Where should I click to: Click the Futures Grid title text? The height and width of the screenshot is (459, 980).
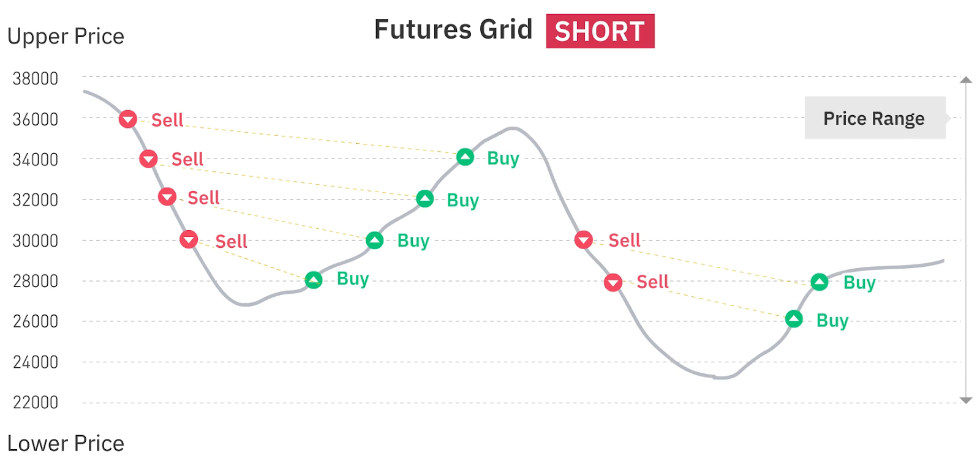point(453,30)
